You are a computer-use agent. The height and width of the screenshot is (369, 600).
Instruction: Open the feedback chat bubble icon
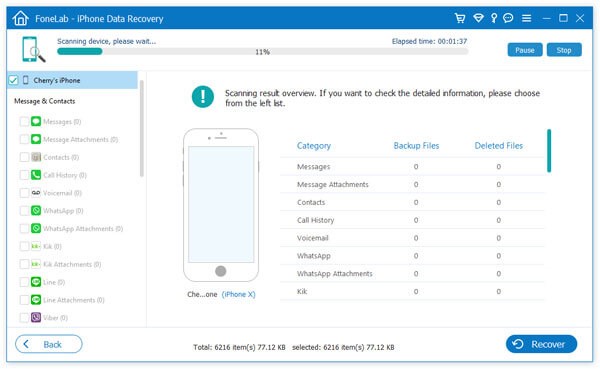pos(508,18)
